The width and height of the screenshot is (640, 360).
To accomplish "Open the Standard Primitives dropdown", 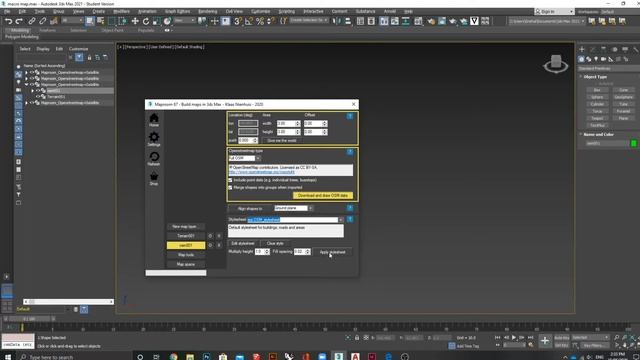I will (609, 69).
